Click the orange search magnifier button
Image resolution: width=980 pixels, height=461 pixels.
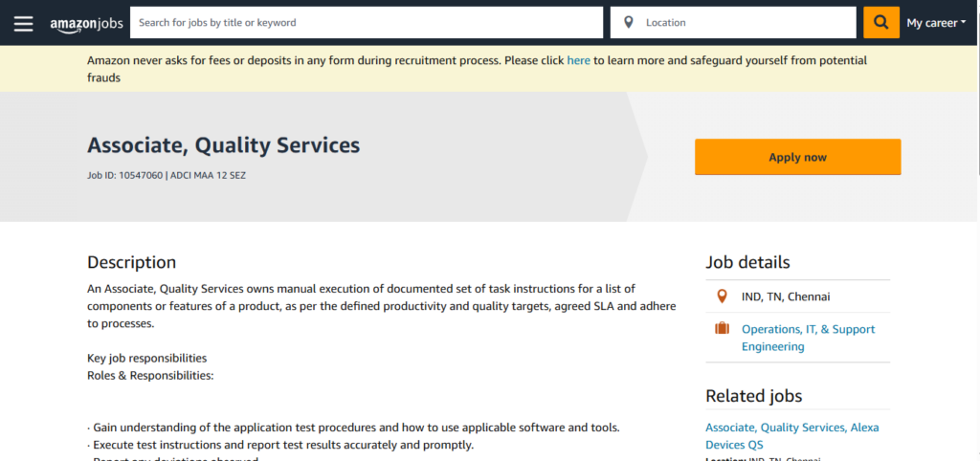pos(881,23)
